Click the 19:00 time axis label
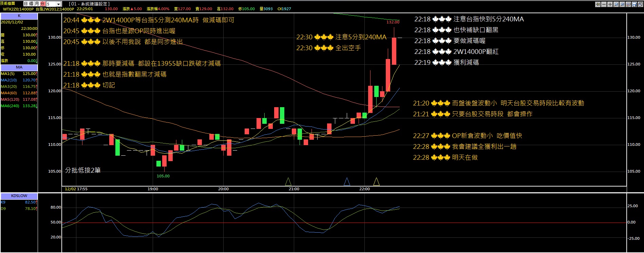 tap(153, 189)
